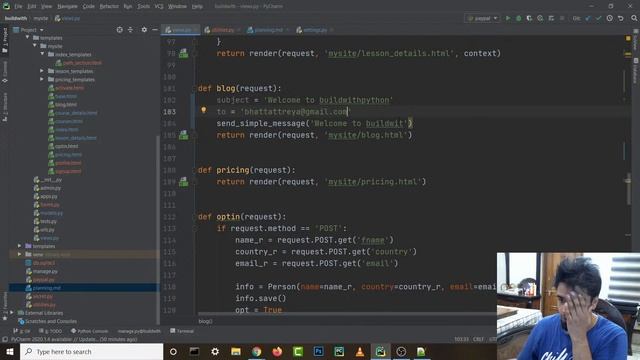Launch Firefox from the taskbar

277,351
